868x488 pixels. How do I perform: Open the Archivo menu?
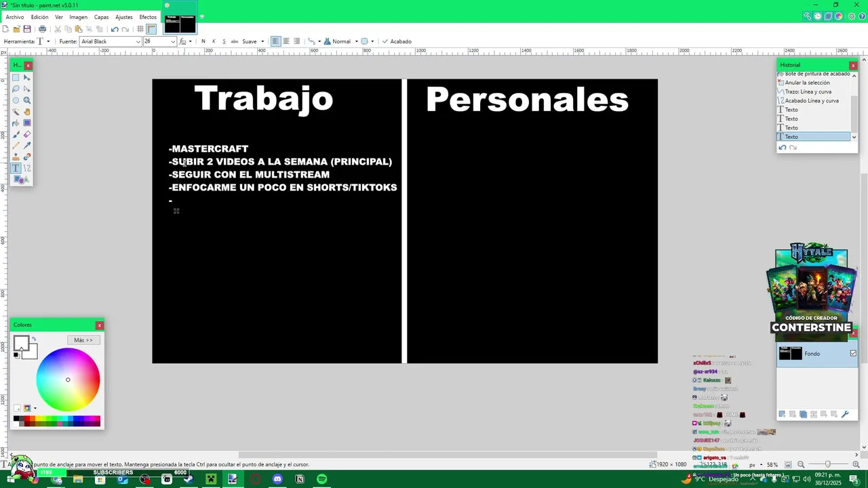coord(15,17)
